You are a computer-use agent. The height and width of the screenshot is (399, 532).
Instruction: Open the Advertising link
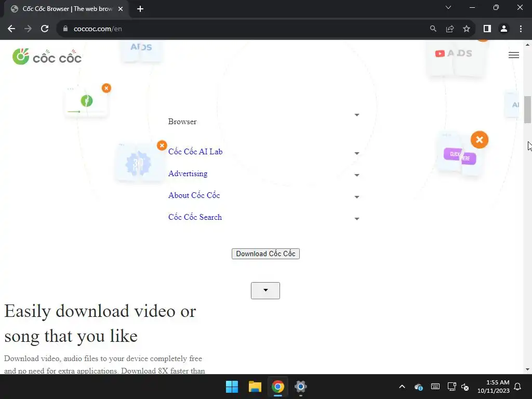(188, 174)
